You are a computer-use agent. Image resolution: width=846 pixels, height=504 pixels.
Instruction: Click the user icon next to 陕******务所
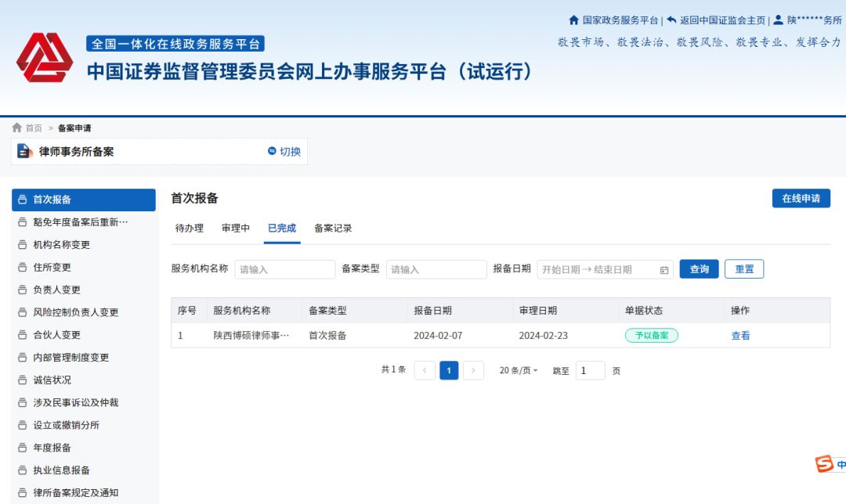(778, 20)
